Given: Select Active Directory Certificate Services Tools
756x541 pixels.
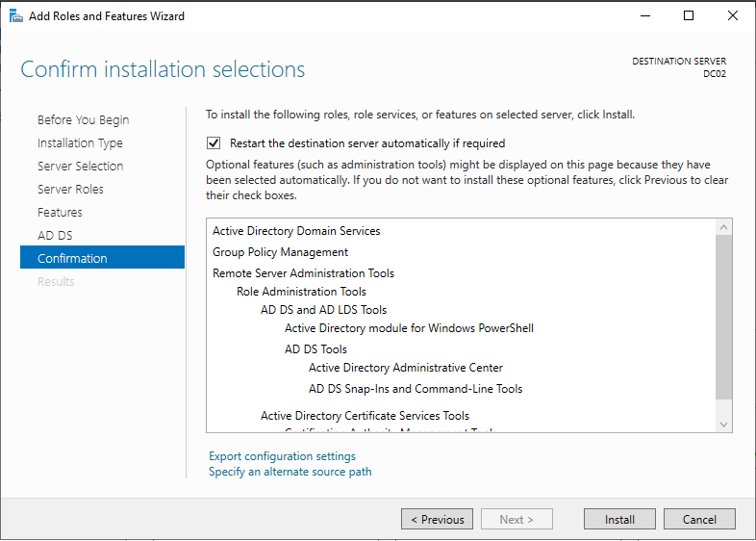Looking at the screenshot, I should pos(365,416).
